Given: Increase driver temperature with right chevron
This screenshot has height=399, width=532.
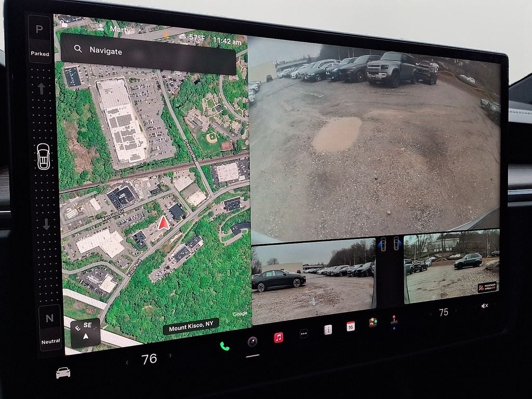Looking at the screenshot, I should [170, 356].
